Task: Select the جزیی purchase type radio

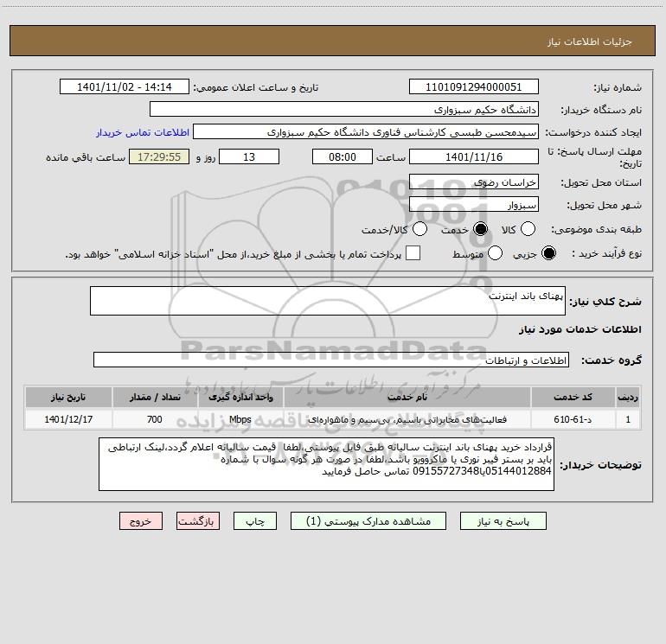Action: tap(548, 253)
